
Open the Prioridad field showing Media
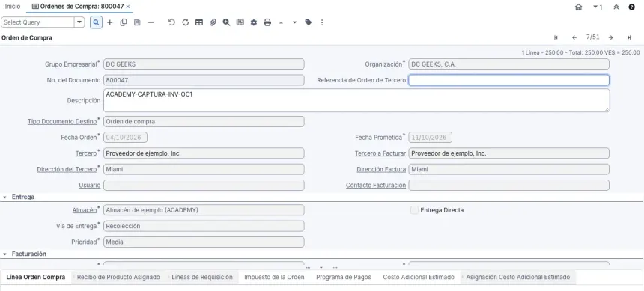[204, 242]
